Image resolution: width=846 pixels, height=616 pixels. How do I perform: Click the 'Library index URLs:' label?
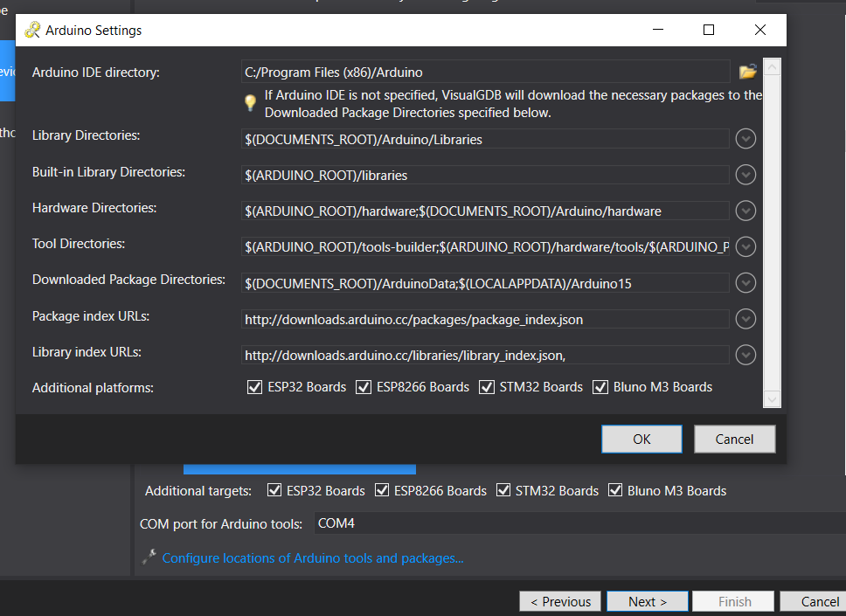pyautogui.click(x=87, y=352)
